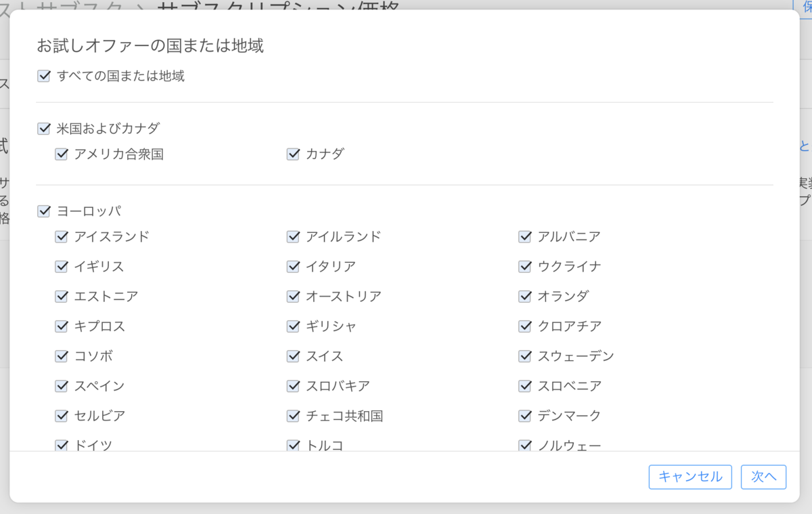Toggle the 米国およびカナダ group checkbox

coord(44,127)
